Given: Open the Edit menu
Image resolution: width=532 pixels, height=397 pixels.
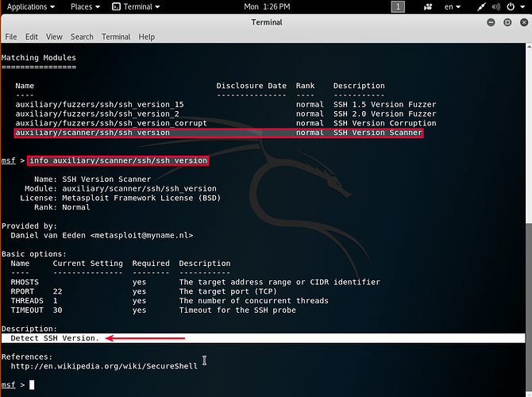Looking at the screenshot, I should click(x=31, y=37).
